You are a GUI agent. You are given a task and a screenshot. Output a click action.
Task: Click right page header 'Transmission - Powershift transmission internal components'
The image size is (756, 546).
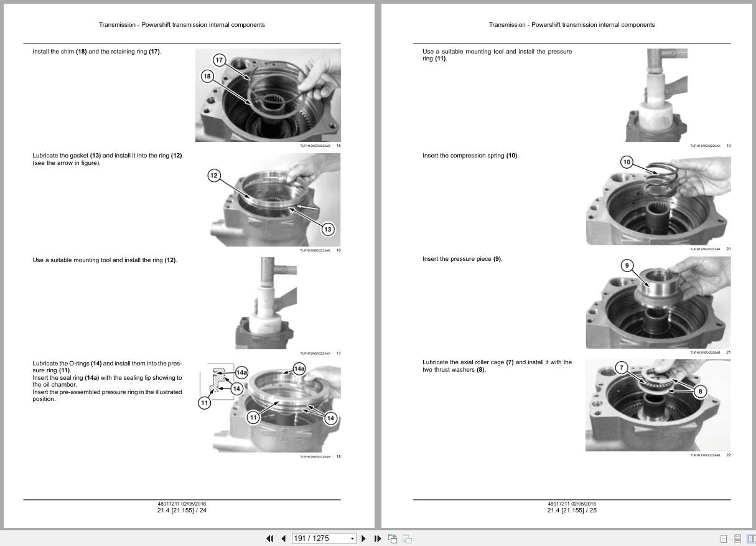[x=572, y=25]
